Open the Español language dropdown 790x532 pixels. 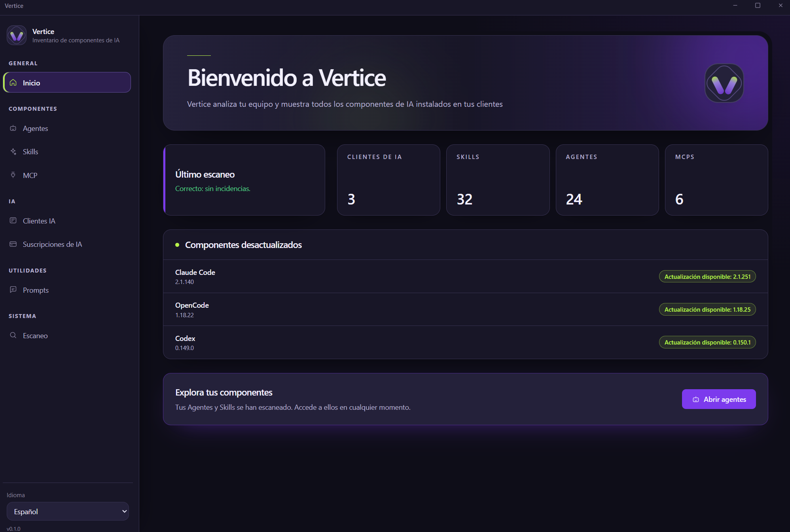pyautogui.click(x=68, y=511)
